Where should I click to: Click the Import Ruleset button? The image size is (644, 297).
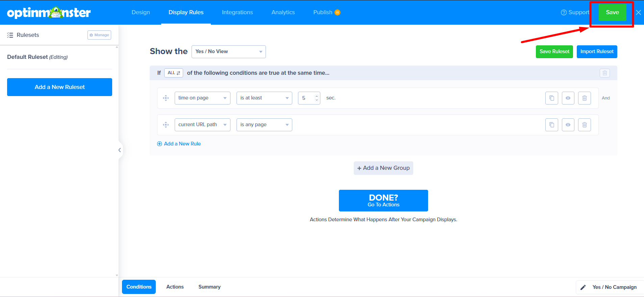[597, 52]
